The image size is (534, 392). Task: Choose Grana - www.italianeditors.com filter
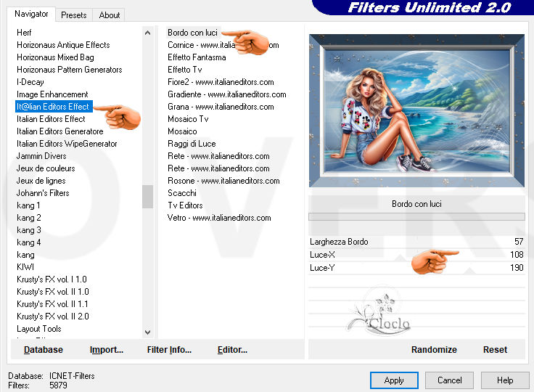[x=221, y=107]
